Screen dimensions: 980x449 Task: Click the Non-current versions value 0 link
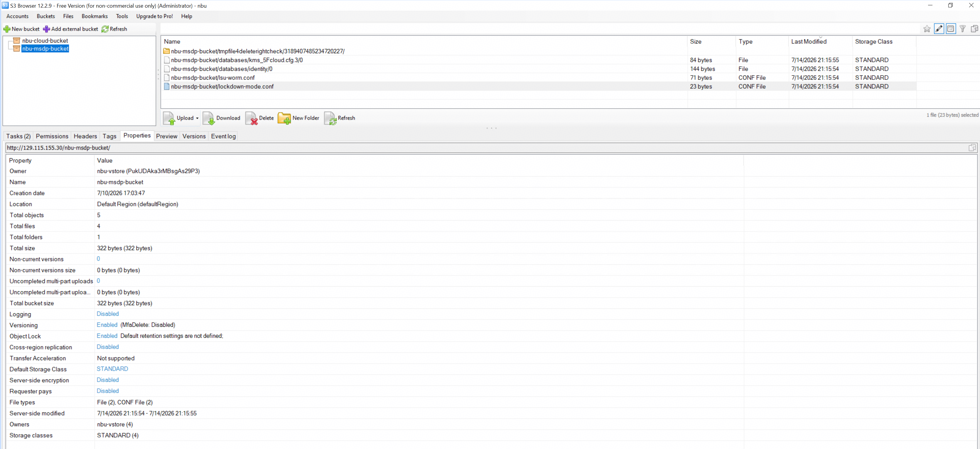(x=98, y=259)
